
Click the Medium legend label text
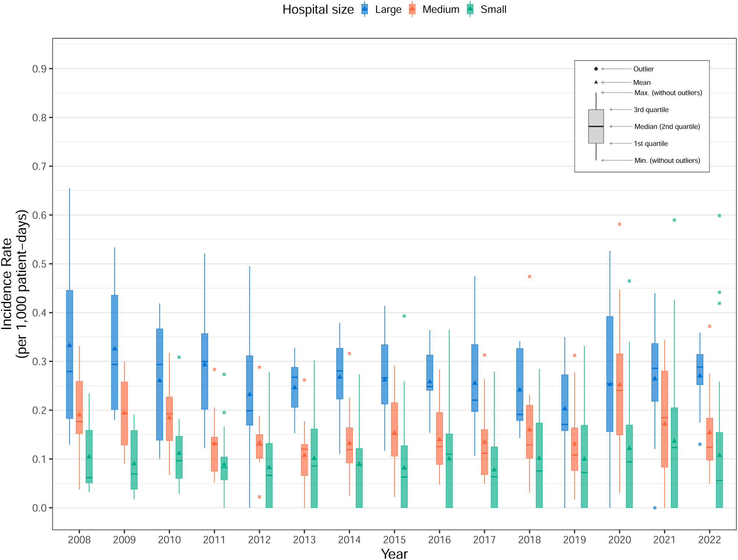coord(441,10)
